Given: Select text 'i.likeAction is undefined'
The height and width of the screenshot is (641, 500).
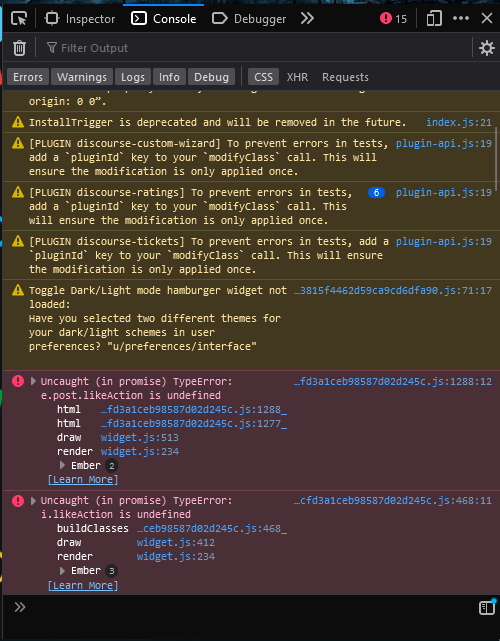Looking at the screenshot, I should point(116,514).
